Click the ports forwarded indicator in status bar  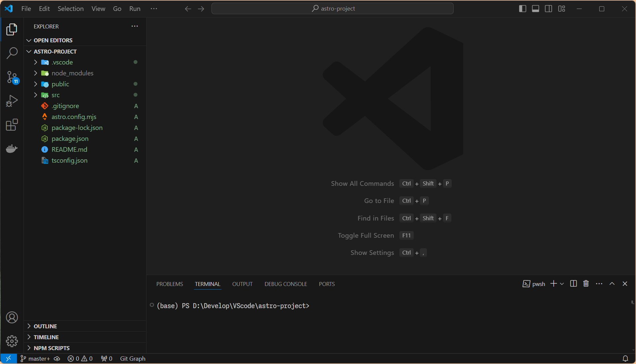point(107,358)
